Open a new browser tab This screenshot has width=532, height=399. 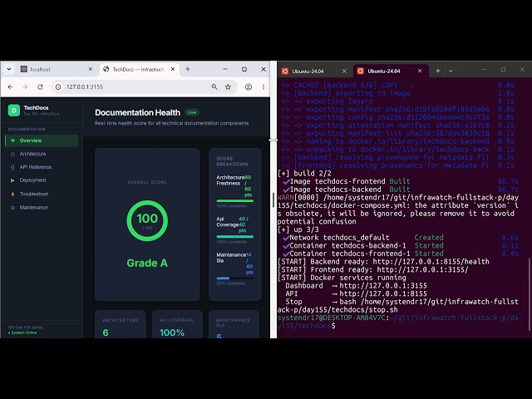(x=188, y=69)
